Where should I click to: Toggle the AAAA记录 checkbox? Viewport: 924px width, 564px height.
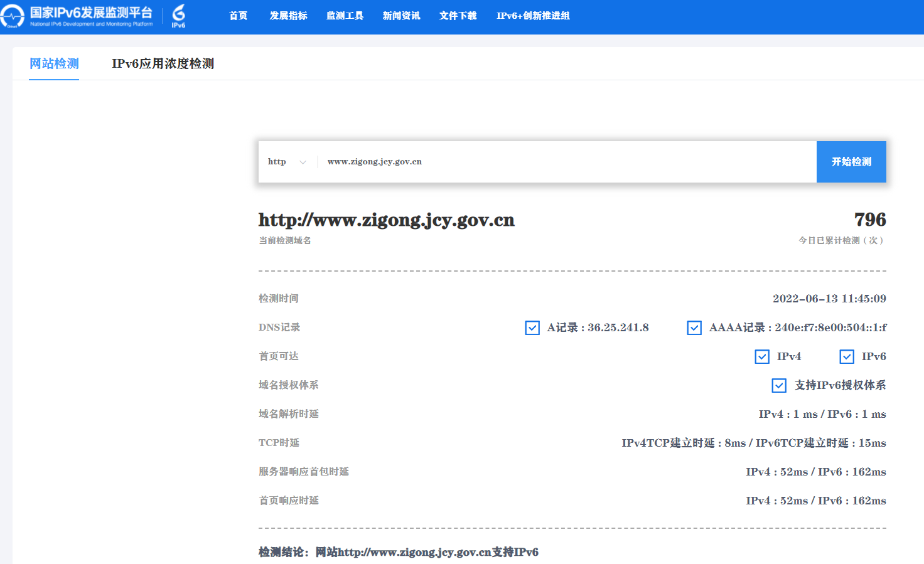pyautogui.click(x=694, y=327)
